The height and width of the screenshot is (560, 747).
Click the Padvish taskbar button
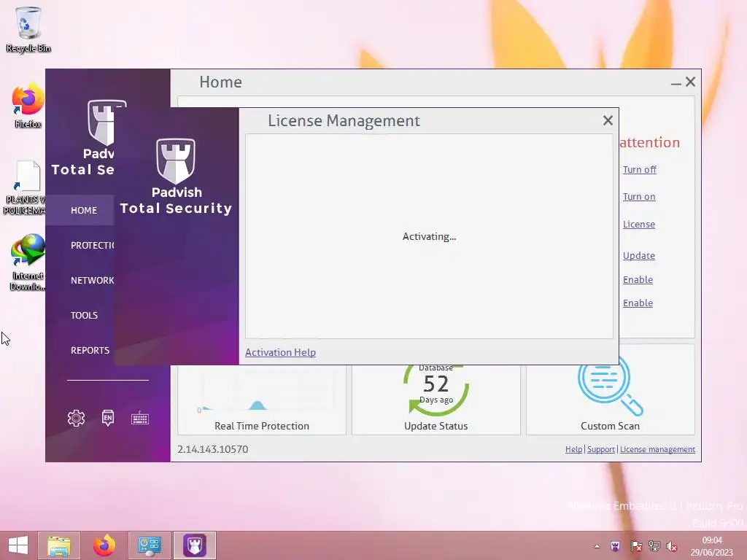(194, 545)
